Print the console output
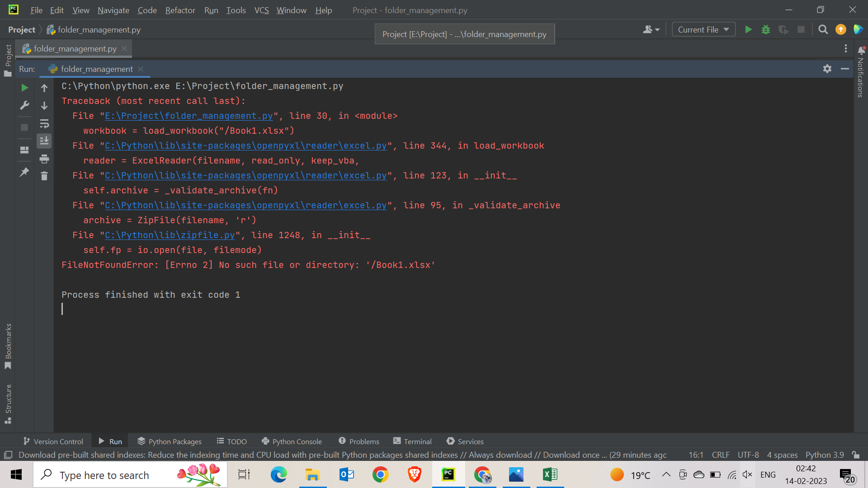868x488 pixels. tap(44, 159)
